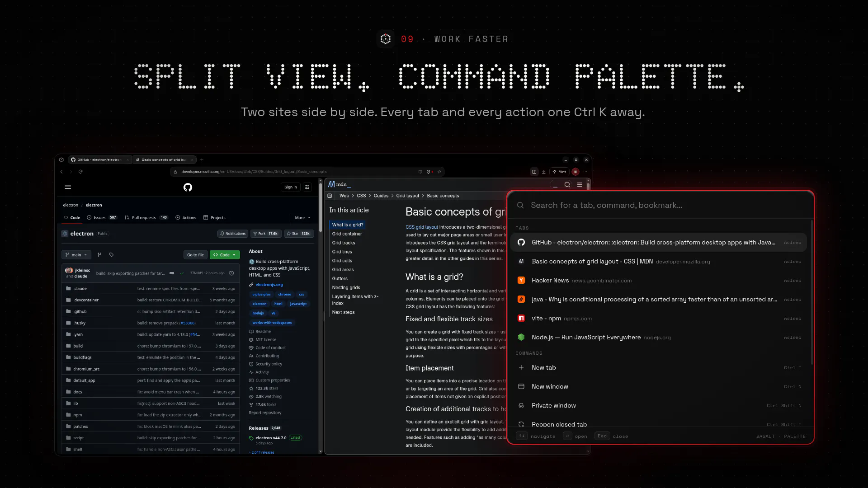Jump to Grid tracks in article outline
The height and width of the screenshot is (488, 868).
[x=344, y=243]
